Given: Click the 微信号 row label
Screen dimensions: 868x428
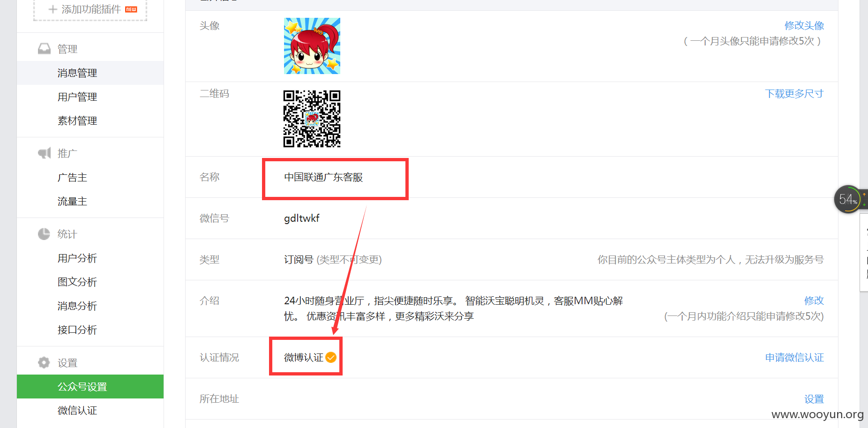Looking at the screenshot, I should [x=214, y=218].
